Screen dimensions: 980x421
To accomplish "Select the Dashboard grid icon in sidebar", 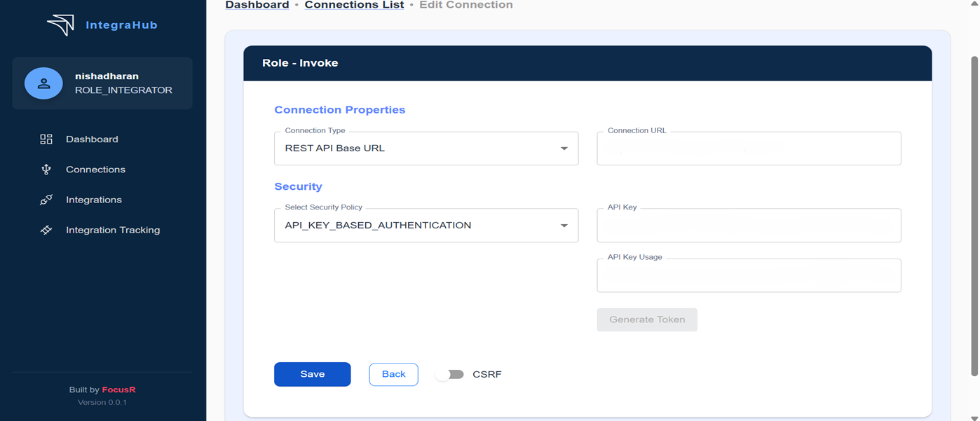I will (46, 139).
